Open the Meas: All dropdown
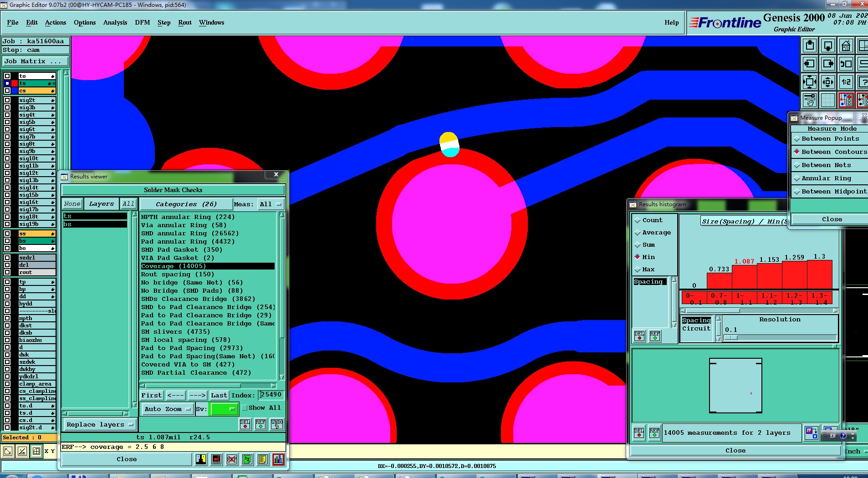This screenshot has width=868, height=478. point(271,204)
